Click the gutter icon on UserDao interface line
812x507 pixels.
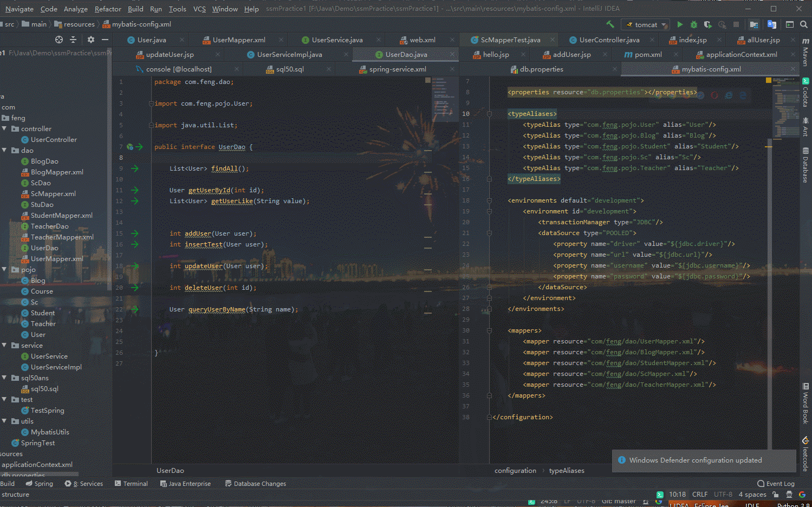(x=130, y=147)
